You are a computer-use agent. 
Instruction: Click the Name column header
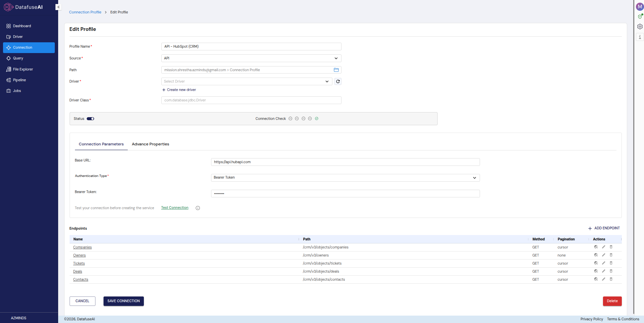pyautogui.click(x=78, y=239)
